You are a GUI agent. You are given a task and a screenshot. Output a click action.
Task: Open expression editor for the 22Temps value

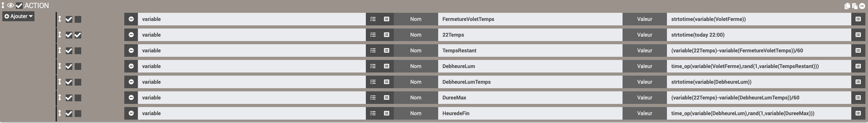pyautogui.click(x=858, y=35)
